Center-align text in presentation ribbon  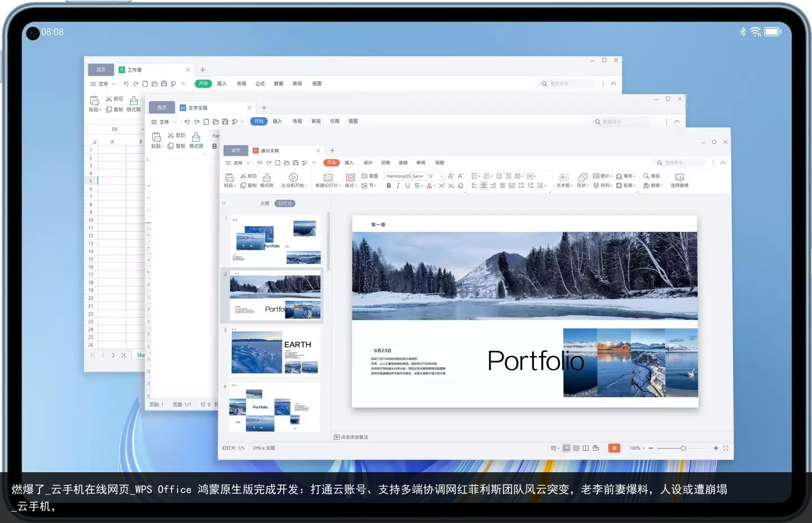click(483, 186)
